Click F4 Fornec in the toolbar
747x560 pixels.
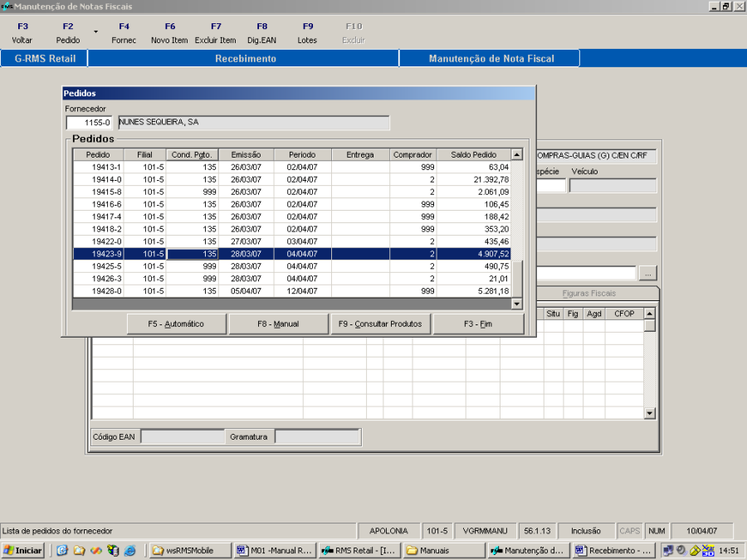tap(124, 33)
